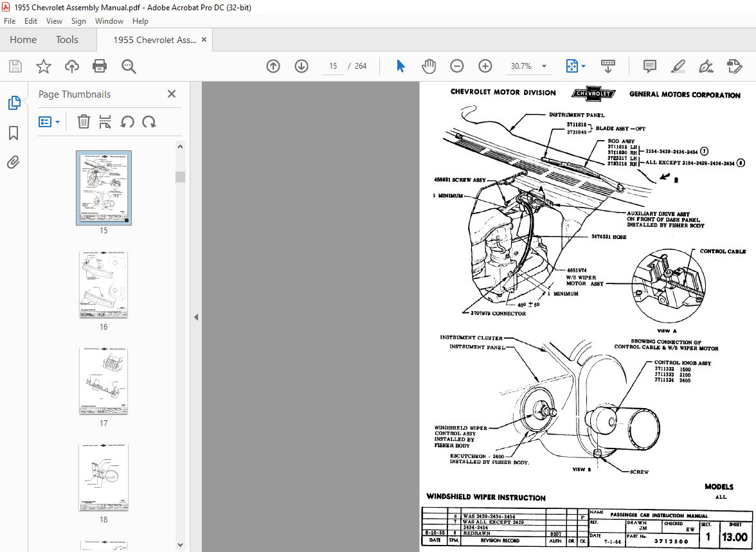Switch to the Home tab
756x552 pixels.
[23, 40]
